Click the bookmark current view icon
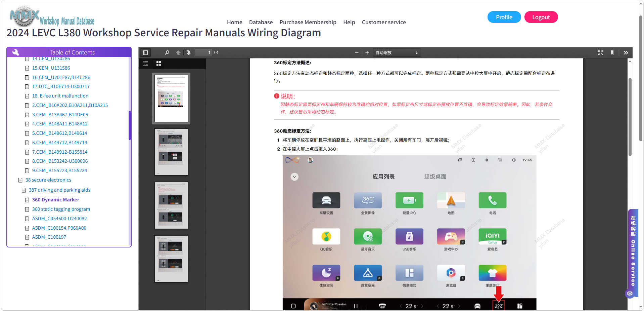Screen dimensions: 644x311 pyautogui.click(x=612, y=53)
